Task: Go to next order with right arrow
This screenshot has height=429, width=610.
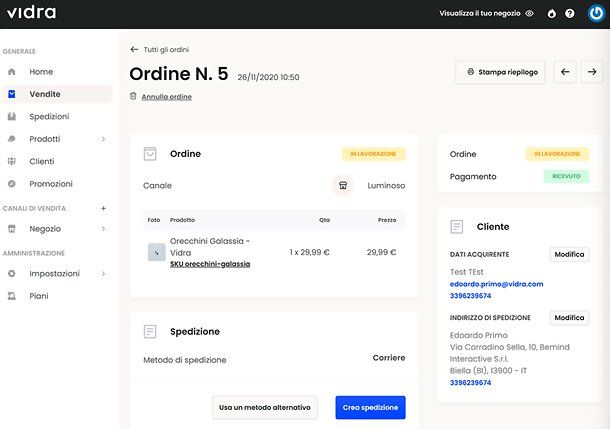Action: (592, 72)
